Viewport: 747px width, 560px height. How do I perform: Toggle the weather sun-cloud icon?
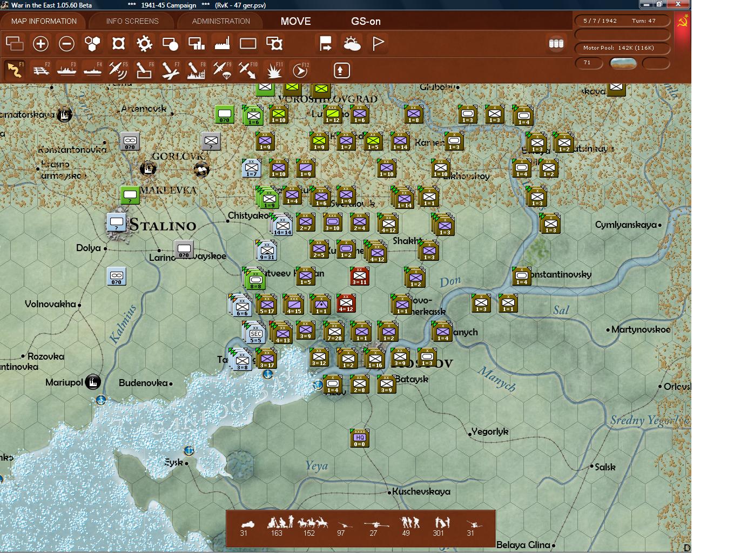[x=352, y=43]
